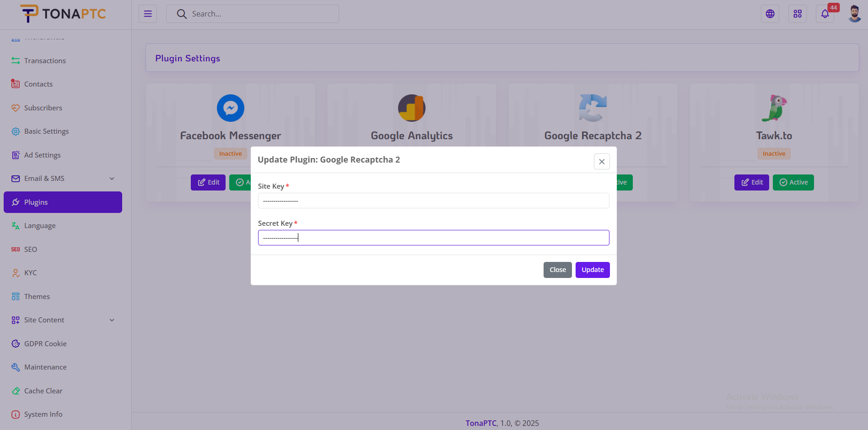Go to Basic Settings page
This screenshot has height=430, width=868.
(x=63, y=131)
